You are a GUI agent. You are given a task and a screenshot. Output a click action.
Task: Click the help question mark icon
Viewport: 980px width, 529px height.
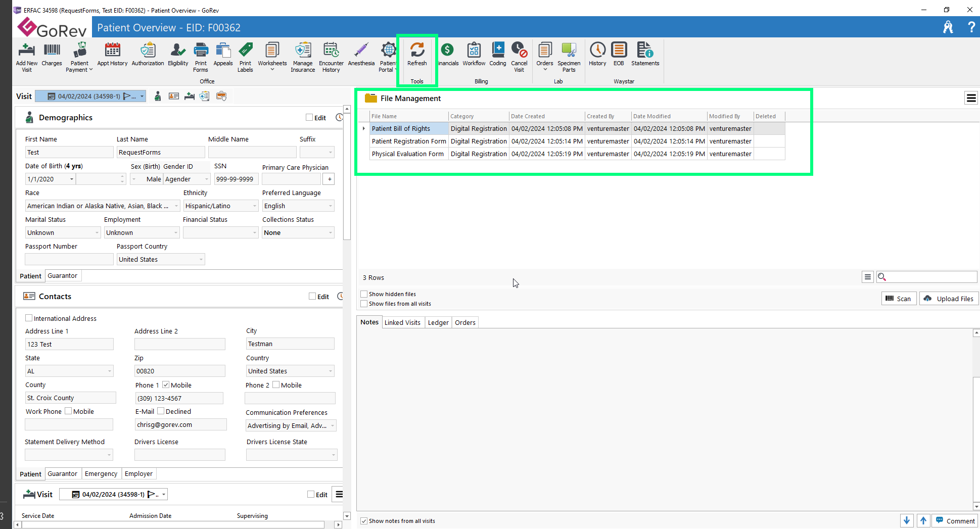(971, 27)
